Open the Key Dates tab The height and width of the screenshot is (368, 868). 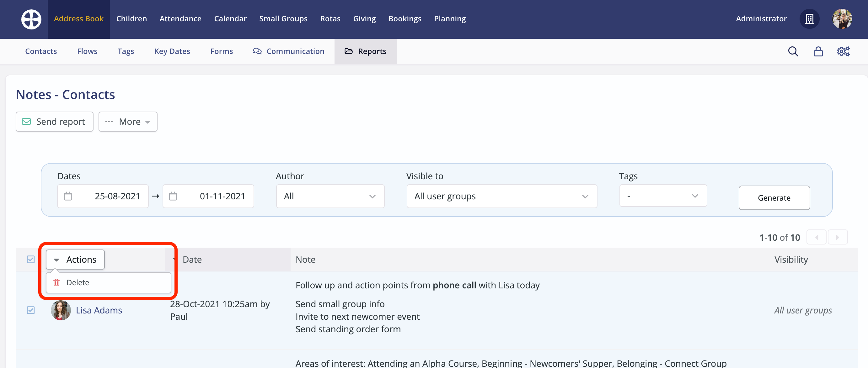point(172,51)
